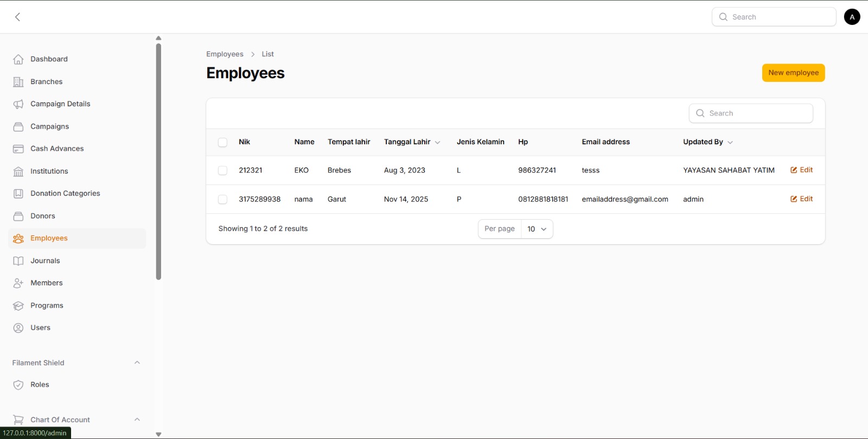Image resolution: width=868 pixels, height=439 pixels.
Task: Click the Chart Of Account cart icon
Action: tap(18, 420)
